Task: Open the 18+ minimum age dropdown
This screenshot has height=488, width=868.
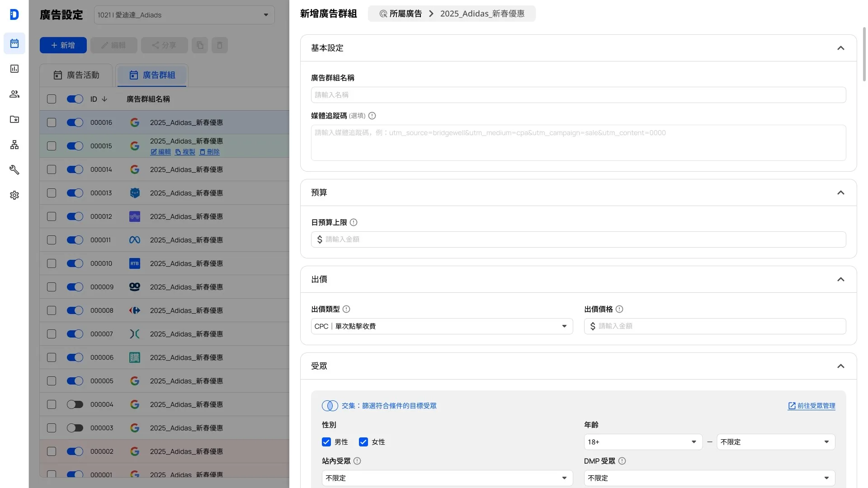Action: 643,442
